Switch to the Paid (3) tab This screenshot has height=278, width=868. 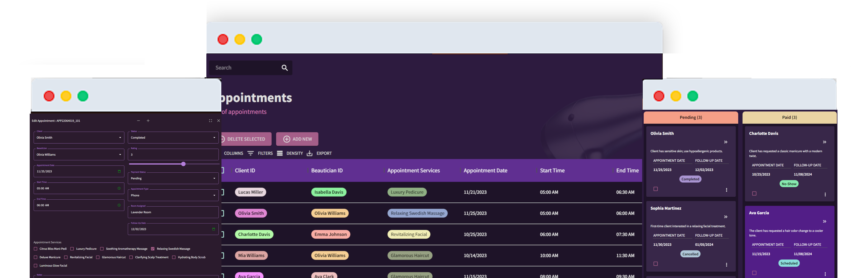coord(789,117)
